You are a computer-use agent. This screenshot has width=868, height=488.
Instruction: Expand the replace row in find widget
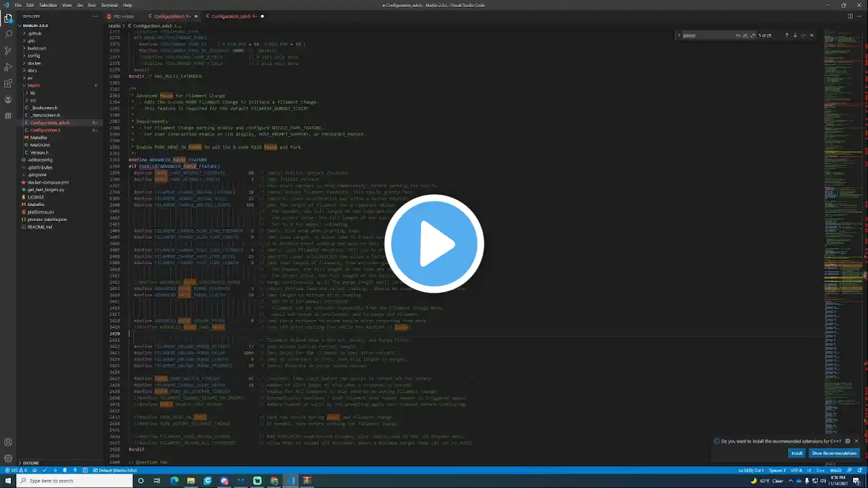(679, 35)
